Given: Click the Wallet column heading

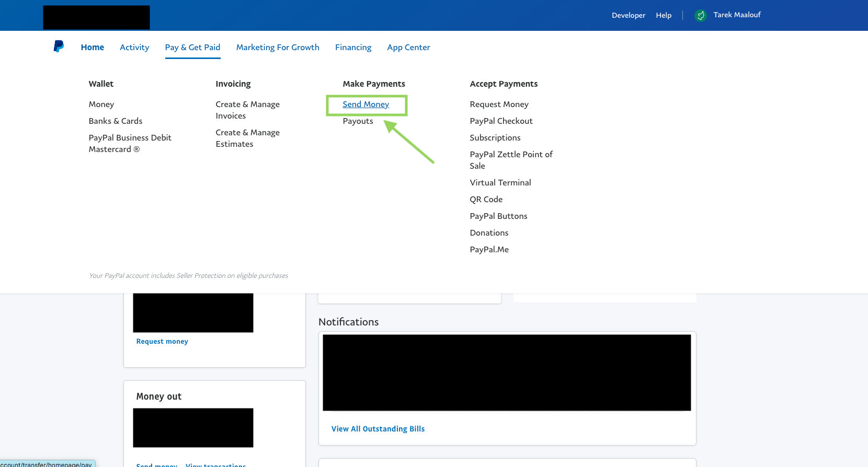Looking at the screenshot, I should pyautogui.click(x=101, y=84).
